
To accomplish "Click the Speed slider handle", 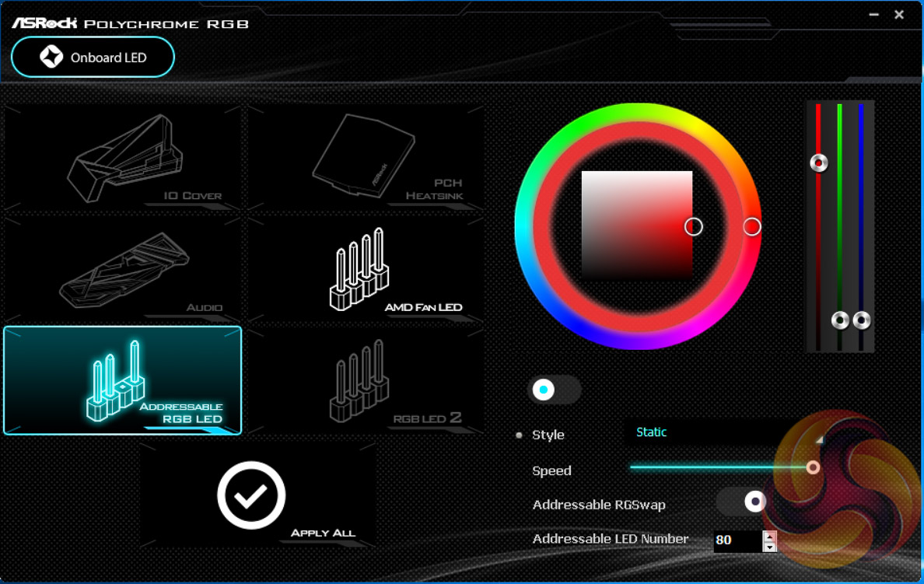I will coord(814,467).
